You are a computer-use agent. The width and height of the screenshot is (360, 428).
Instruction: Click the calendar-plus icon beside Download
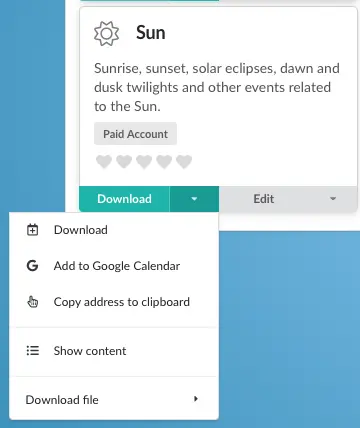[x=32, y=230]
